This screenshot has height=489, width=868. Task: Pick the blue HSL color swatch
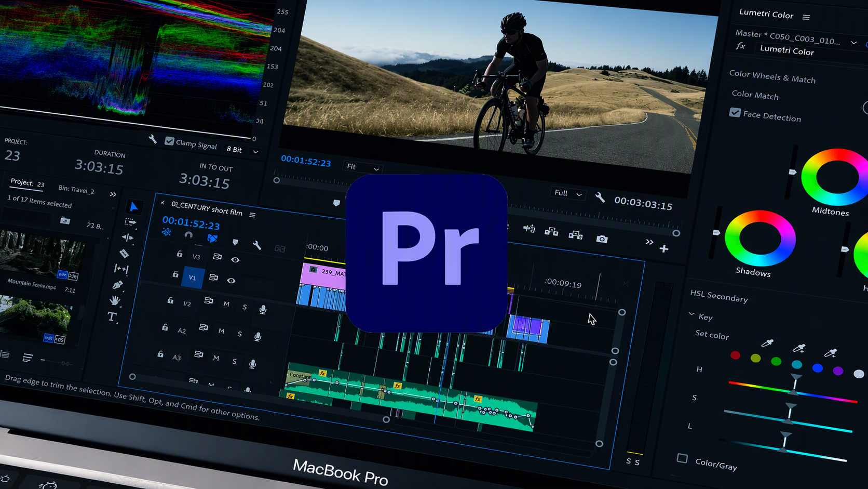(x=818, y=368)
